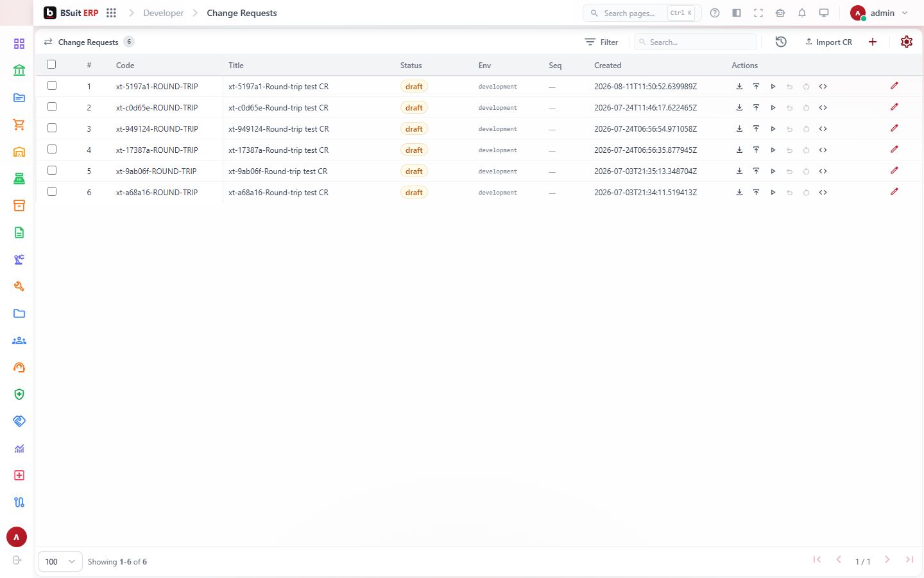924x578 pixels.
Task: Open the warehouse module icon in sidebar
Action: click(x=19, y=152)
